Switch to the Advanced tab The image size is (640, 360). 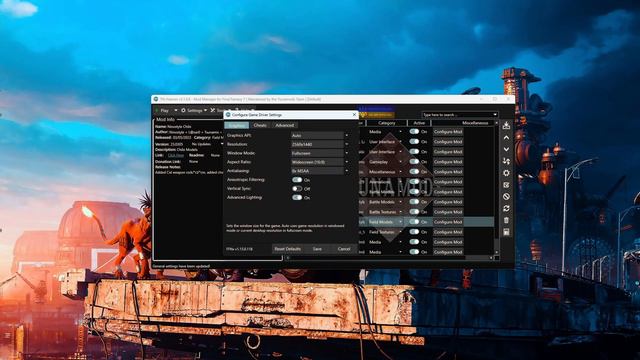(x=284, y=125)
